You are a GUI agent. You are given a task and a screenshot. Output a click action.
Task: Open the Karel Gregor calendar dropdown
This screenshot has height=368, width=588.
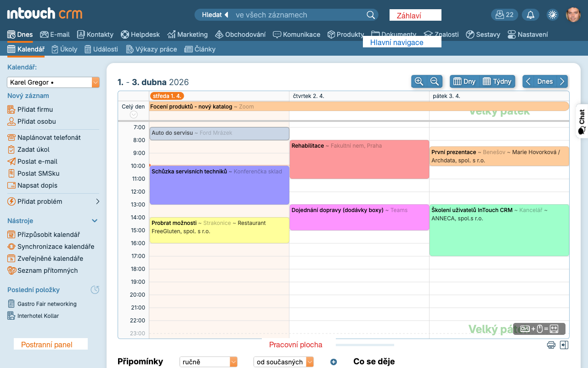[95, 82]
